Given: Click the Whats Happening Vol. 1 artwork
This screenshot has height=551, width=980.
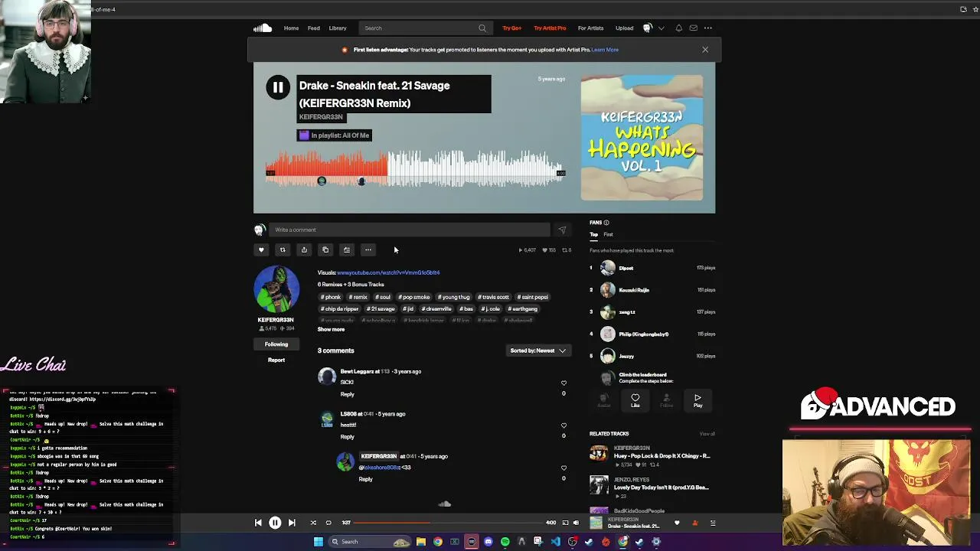Looking at the screenshot, I should 642,139.
